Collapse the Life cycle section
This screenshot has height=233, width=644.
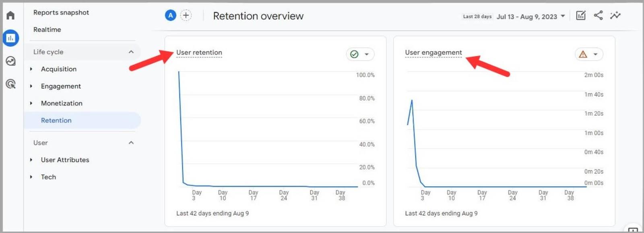click(130, 52)
